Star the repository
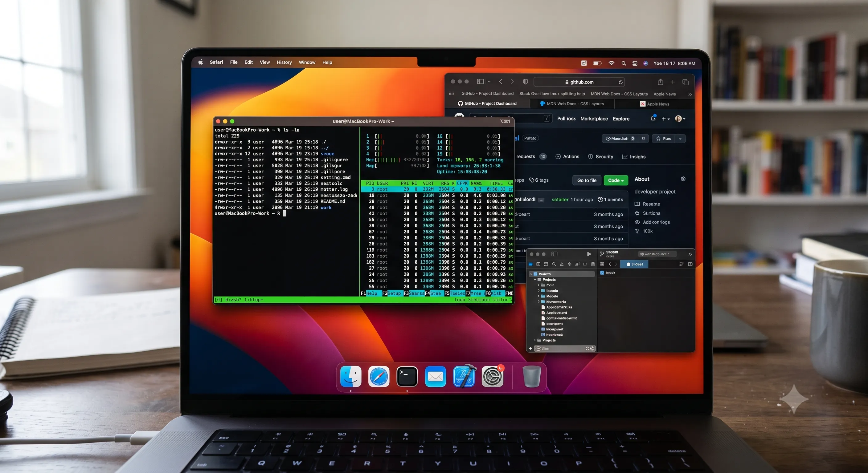868x473 pixels. [x=663, y=138]
